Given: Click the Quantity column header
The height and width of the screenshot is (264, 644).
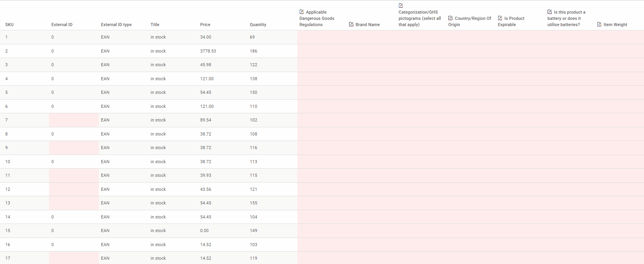Looking at the screenshot, I should (258, 25).
